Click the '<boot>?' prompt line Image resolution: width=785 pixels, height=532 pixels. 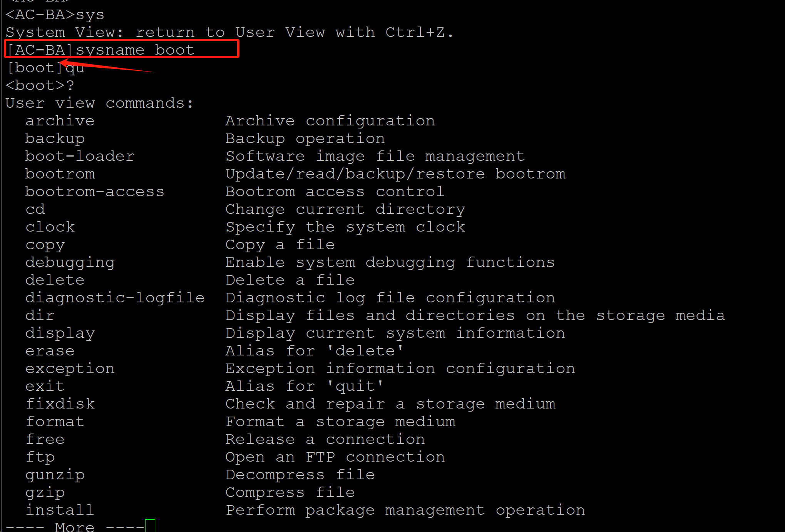[x=40, y=86]
